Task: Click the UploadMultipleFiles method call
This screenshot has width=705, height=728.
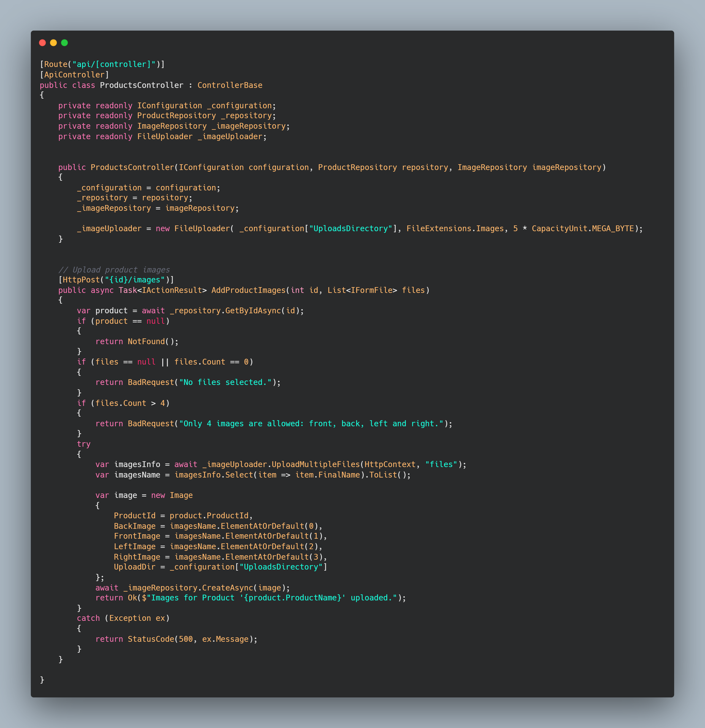Action: point(316,464)
